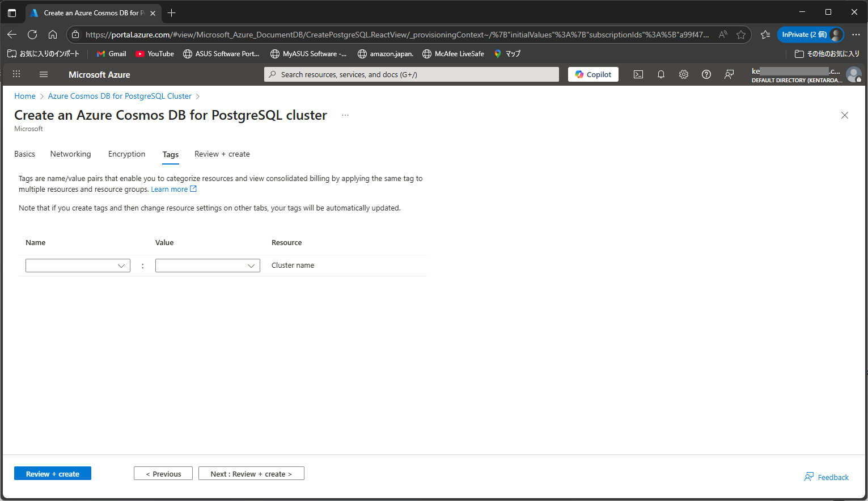Open the signed-in account avatar

coord(854,74)
